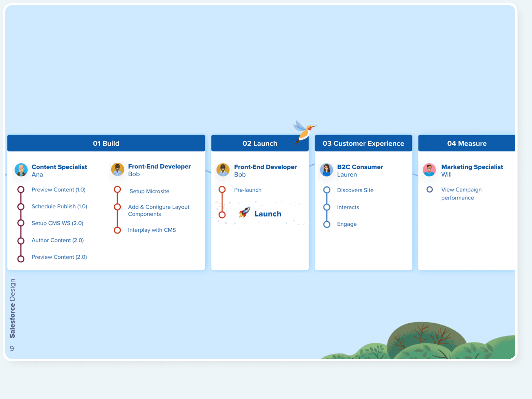Click Ana's Content Specialist avatar
This screenshot has width=532, height=399.
tap(21, 170)
